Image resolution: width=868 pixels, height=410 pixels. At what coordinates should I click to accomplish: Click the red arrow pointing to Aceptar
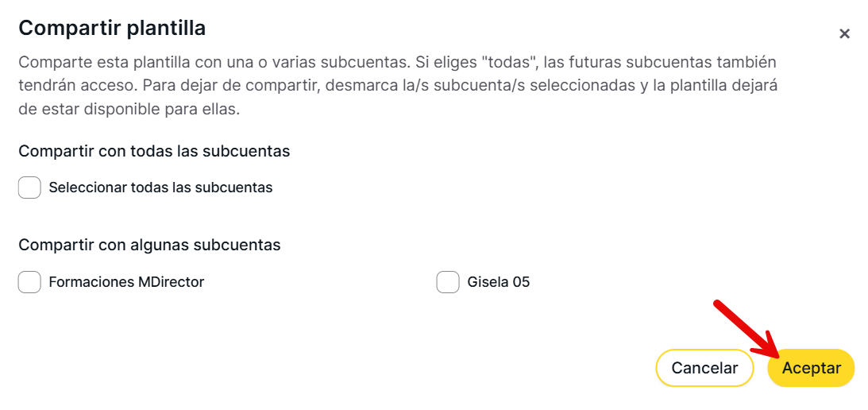tap(744, 330)
